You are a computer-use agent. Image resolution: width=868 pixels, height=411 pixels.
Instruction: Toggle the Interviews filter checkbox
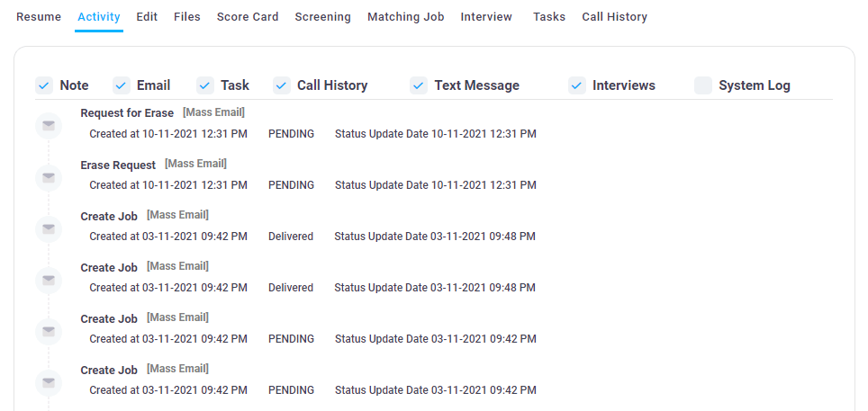point(577,85)
